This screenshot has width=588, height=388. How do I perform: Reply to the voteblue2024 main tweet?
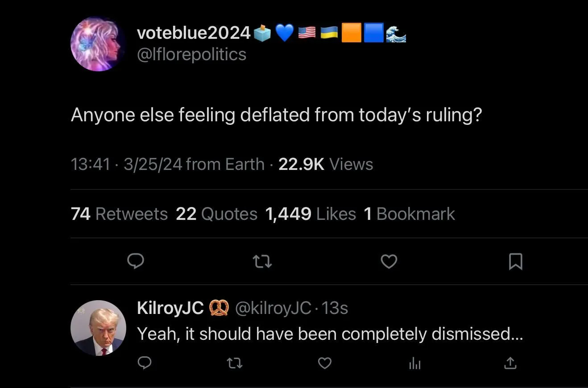tap(135, 261)
